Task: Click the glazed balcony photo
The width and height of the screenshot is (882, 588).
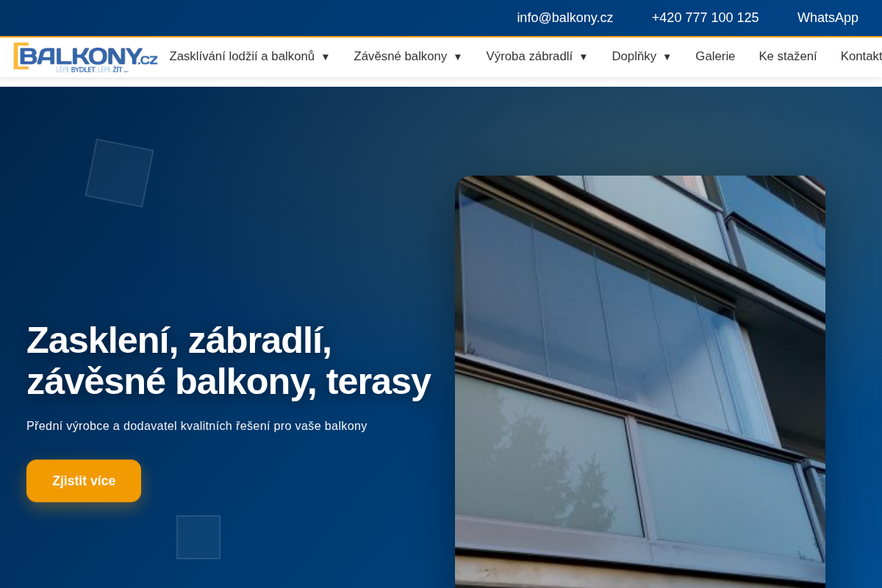Action: coord(640,381)
